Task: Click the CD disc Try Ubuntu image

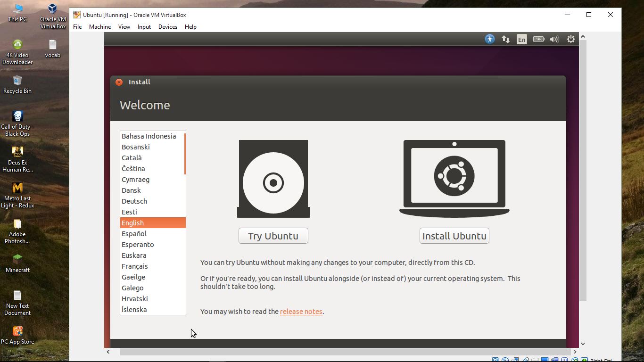Action: coord(273,179)
